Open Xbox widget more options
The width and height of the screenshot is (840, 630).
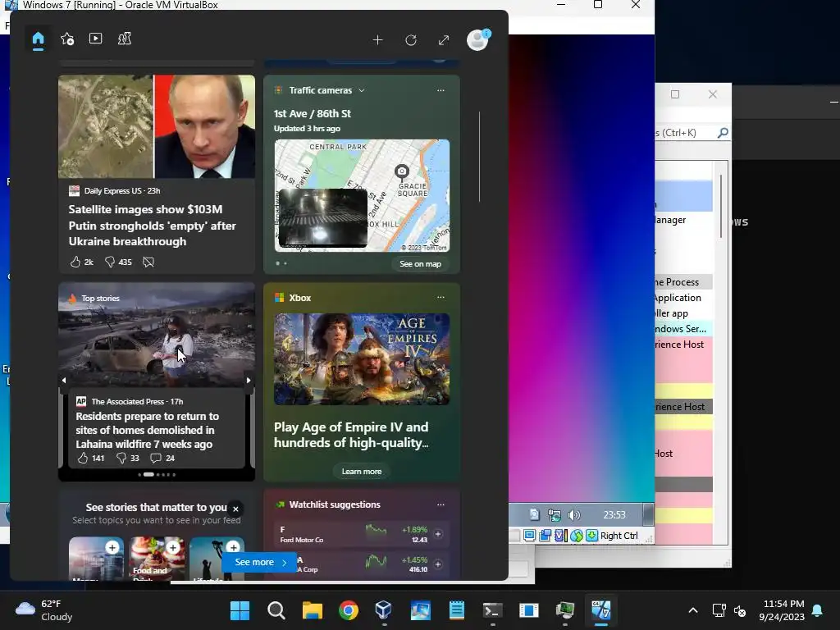tap(441, 297)
